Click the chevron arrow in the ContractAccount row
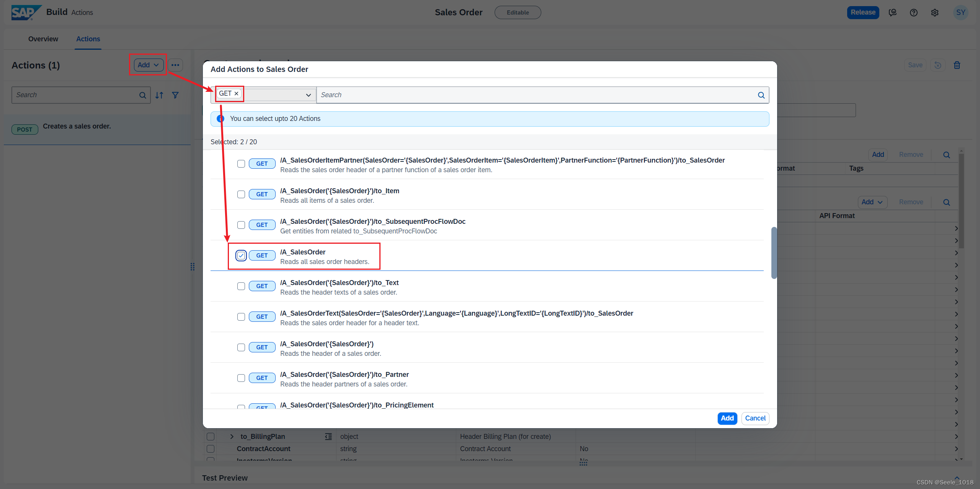Screen dimensions: 980x489 tap(956, 449)
